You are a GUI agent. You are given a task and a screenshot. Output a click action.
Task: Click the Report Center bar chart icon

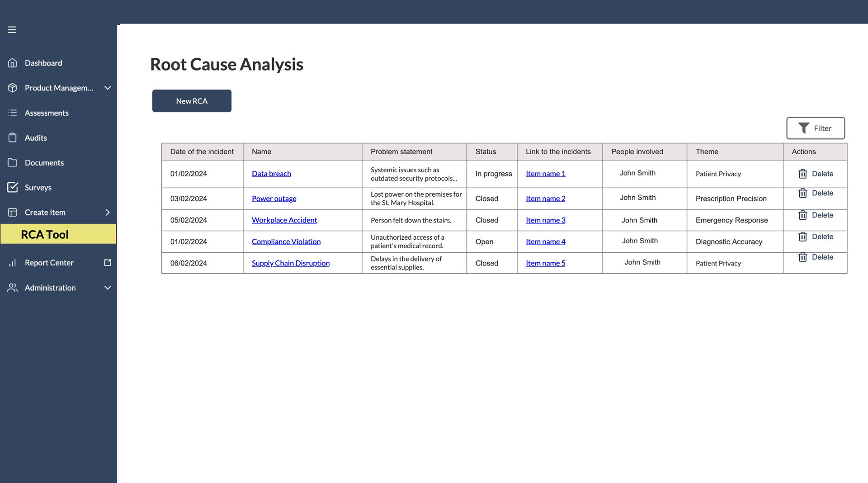click(13, 262)
